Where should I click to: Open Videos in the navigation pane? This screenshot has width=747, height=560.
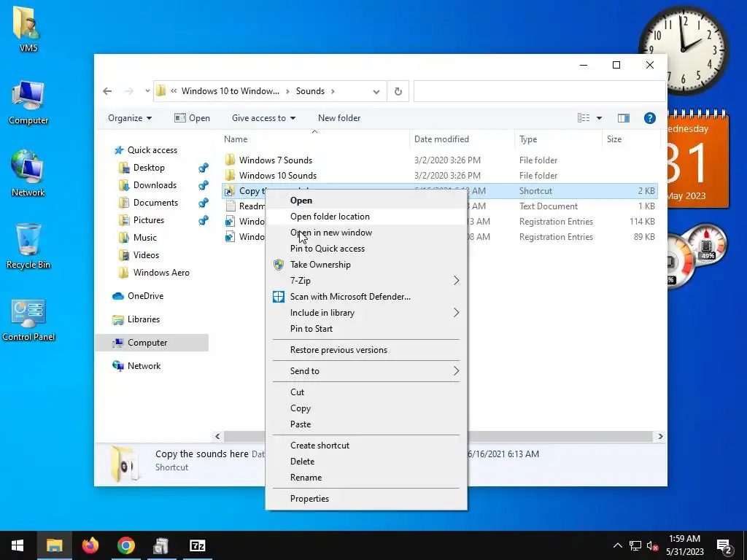pyautogui.click(x=146, y=255)
